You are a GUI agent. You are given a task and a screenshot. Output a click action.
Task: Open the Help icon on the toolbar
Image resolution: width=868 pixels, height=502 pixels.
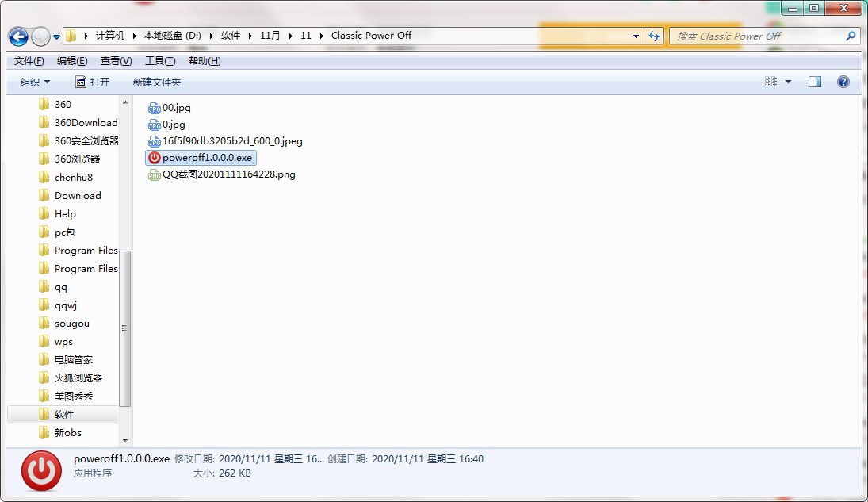coord(843,81)
